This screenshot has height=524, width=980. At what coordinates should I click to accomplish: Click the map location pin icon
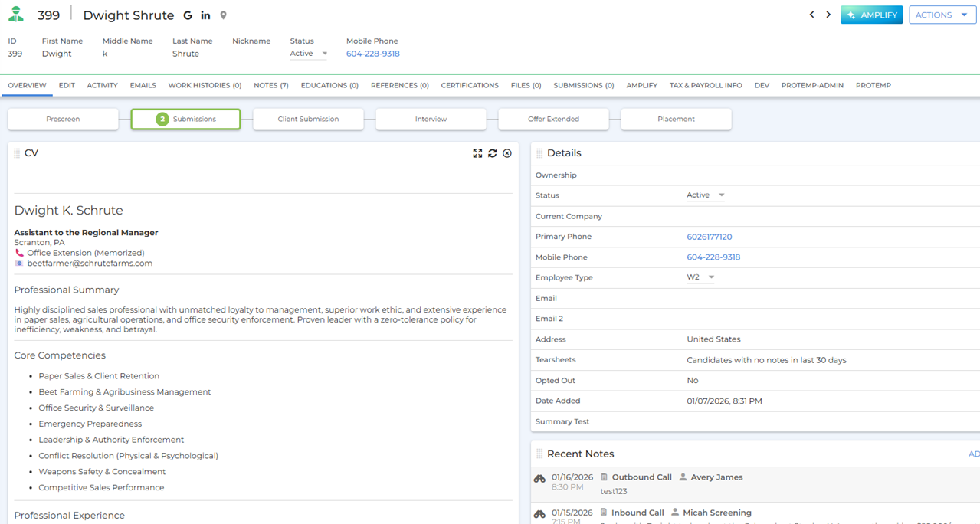[x=223, y=15]
